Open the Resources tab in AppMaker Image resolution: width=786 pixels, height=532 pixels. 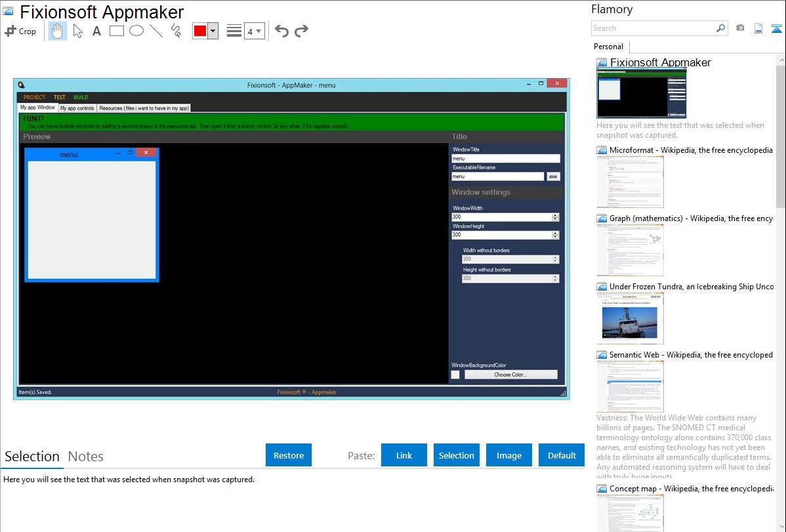[x=144, y=108]
